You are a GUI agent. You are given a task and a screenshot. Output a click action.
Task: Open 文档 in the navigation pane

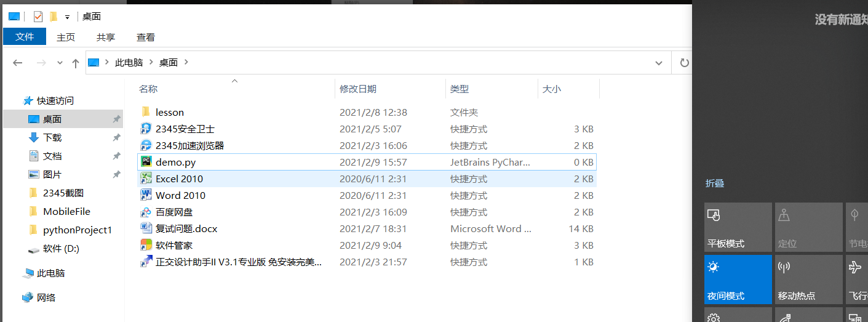pos(52,156)
